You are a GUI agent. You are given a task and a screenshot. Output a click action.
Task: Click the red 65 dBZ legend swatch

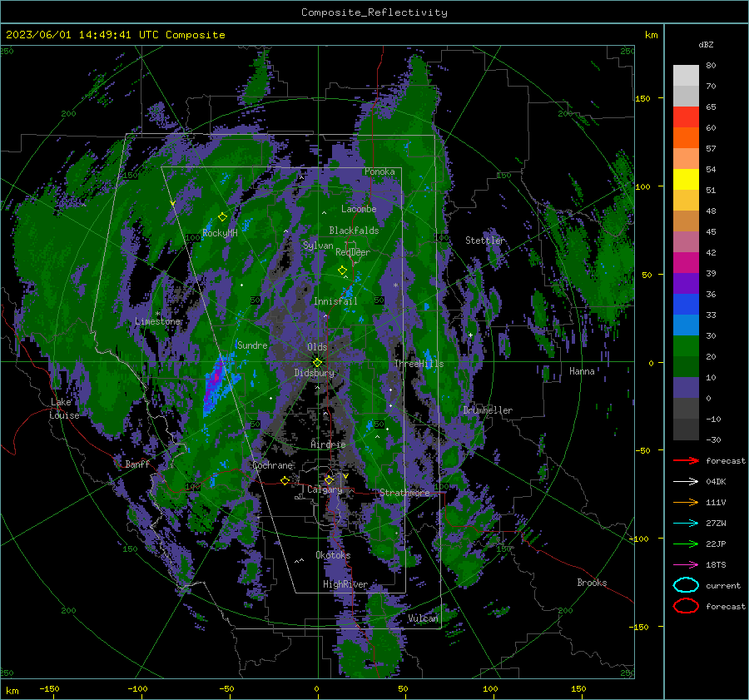click(686, 117)
